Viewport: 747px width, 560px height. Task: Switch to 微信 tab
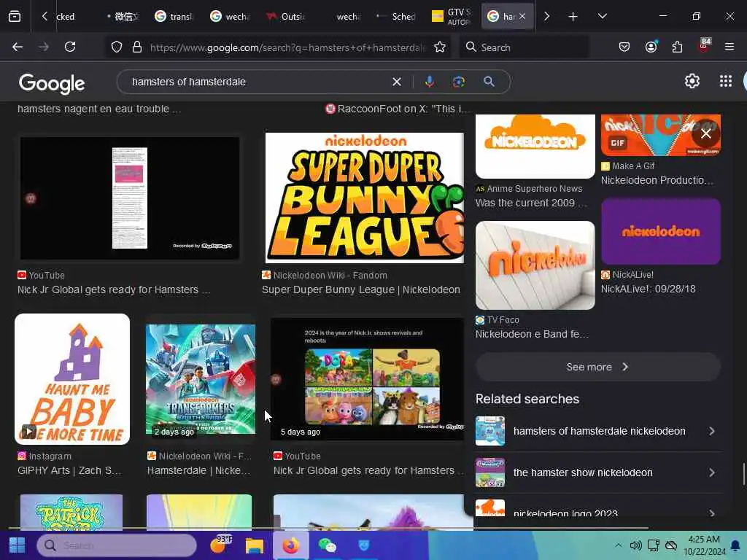[123, 17]
